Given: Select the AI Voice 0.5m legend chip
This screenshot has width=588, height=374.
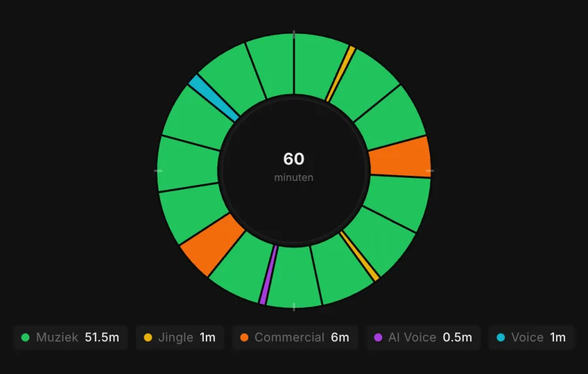Looking at the screenshot, I should click(423, 337).
